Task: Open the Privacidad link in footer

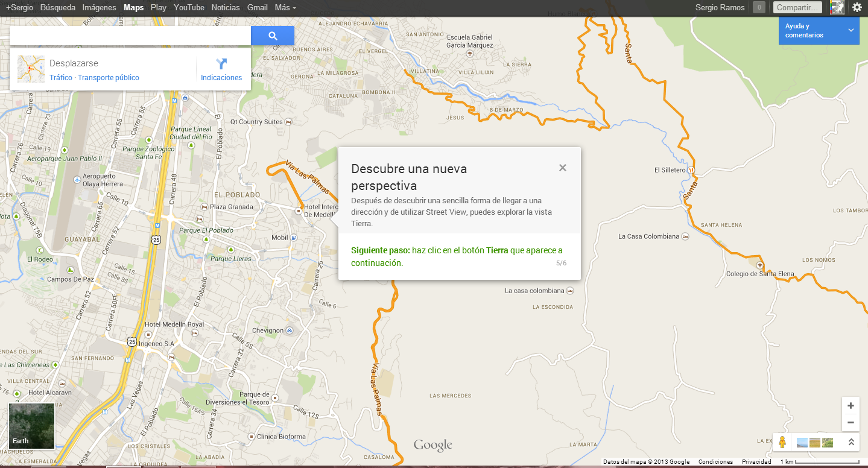Action: [x=756, y=462]
